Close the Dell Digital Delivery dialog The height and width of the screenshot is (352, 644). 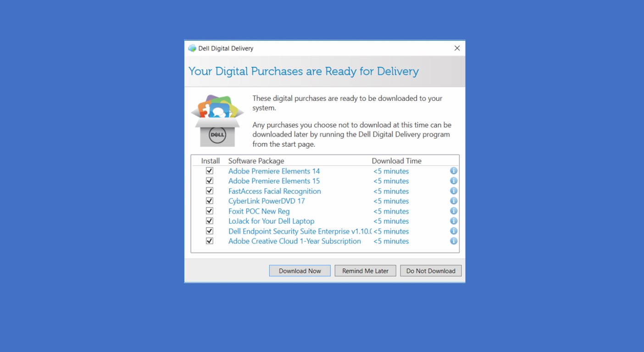(x=457, y=48)
